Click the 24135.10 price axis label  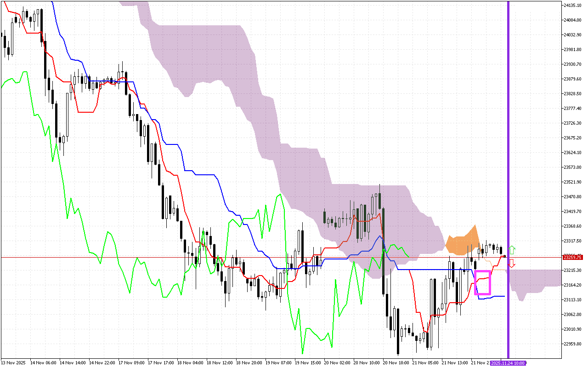(x=572, y=6)
